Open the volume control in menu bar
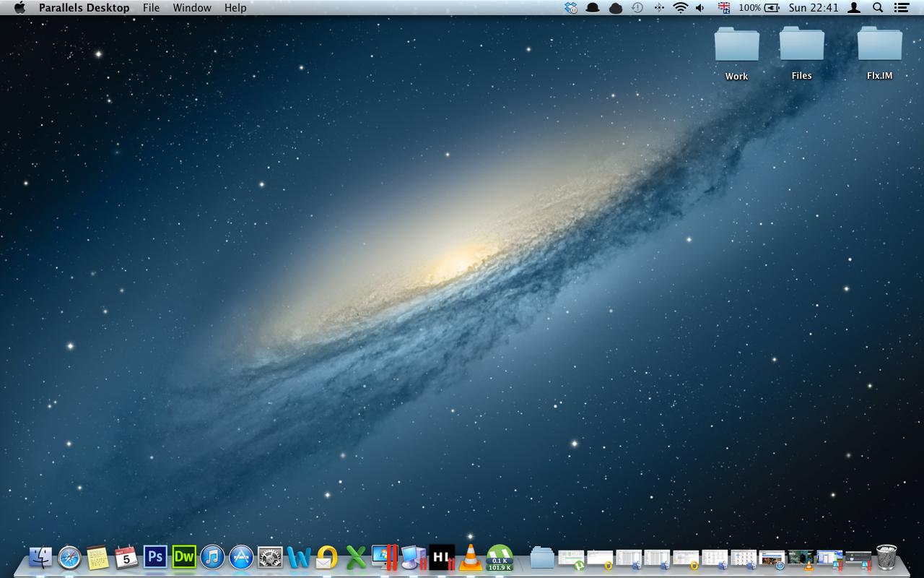 click(x=699, y=8)
